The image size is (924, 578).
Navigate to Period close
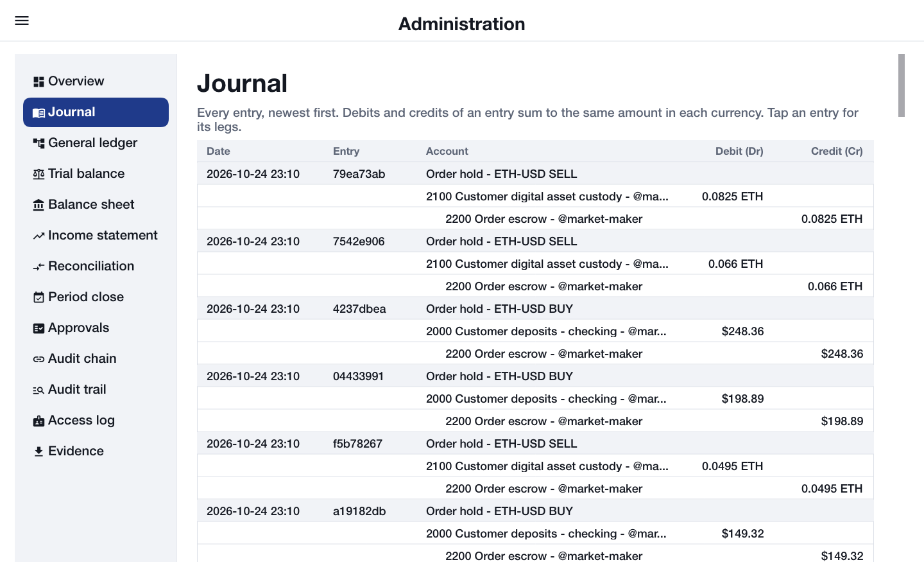[96, 297]
